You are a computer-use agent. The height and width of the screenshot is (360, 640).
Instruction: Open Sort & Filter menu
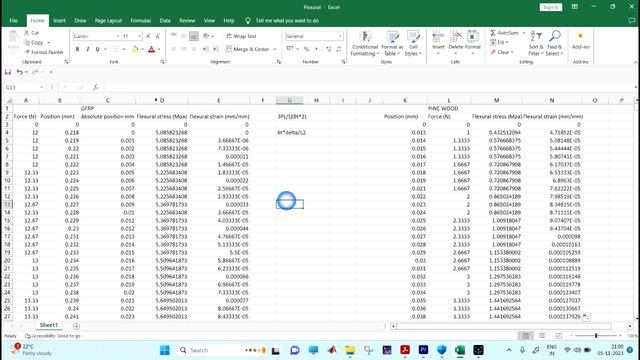[536, 43]
